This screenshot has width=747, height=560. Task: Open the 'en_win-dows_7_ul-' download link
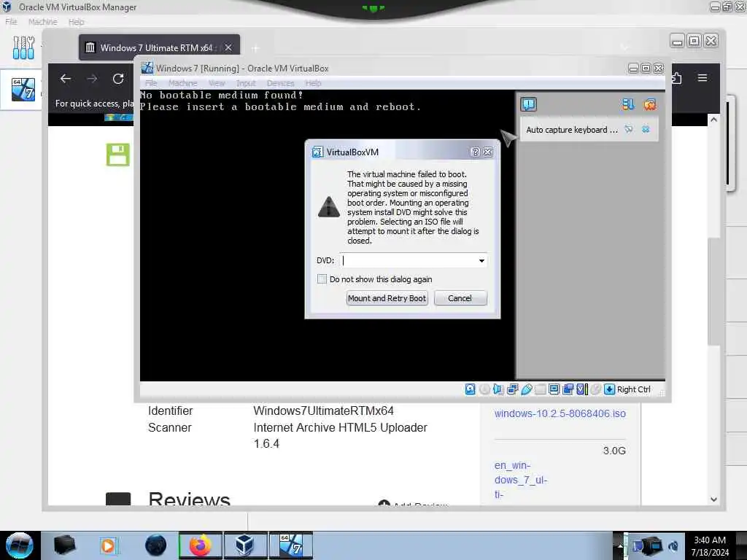click(x=521, y=480)
